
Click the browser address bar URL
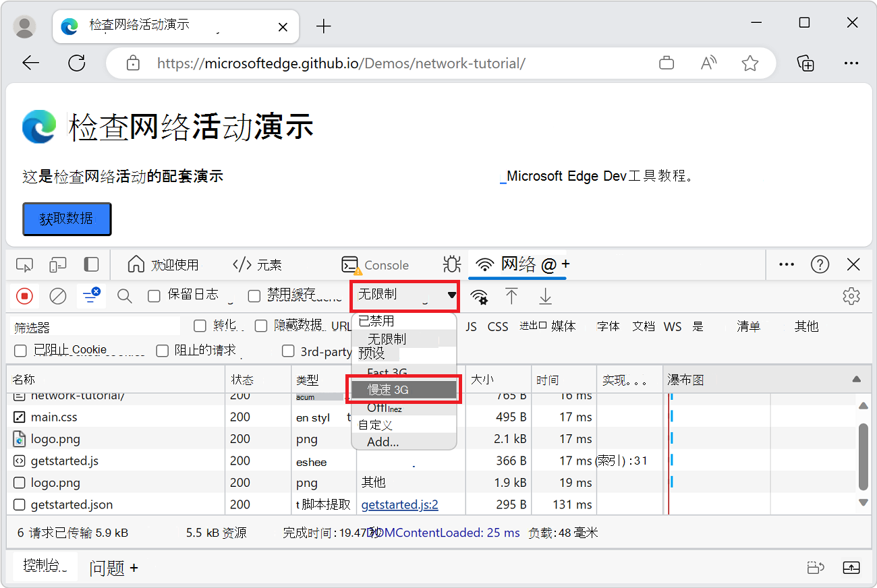pos(341,63)
